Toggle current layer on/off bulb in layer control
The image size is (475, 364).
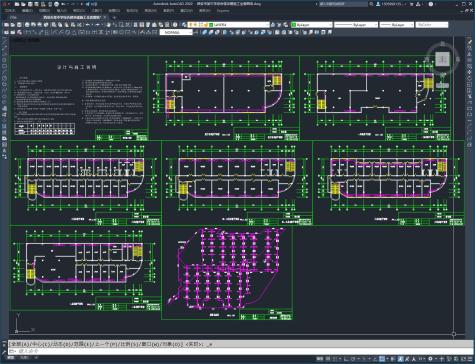[x=191, y=25]
